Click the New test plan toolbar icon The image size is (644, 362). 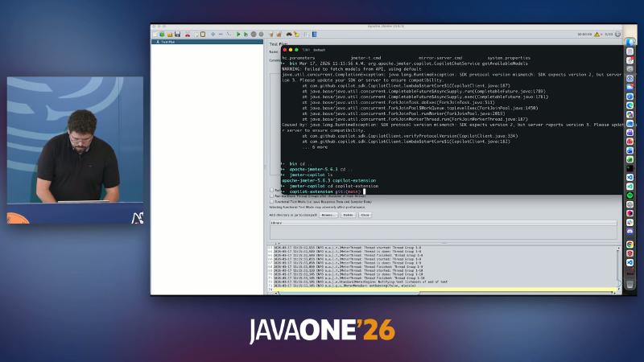(155, 35)
